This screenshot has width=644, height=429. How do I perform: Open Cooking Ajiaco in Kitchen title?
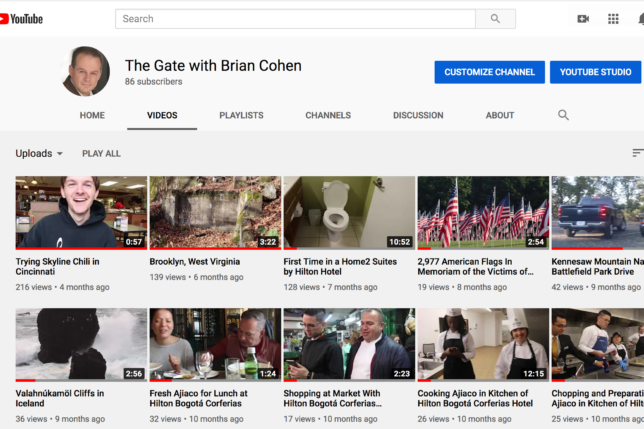pos(475,398)
